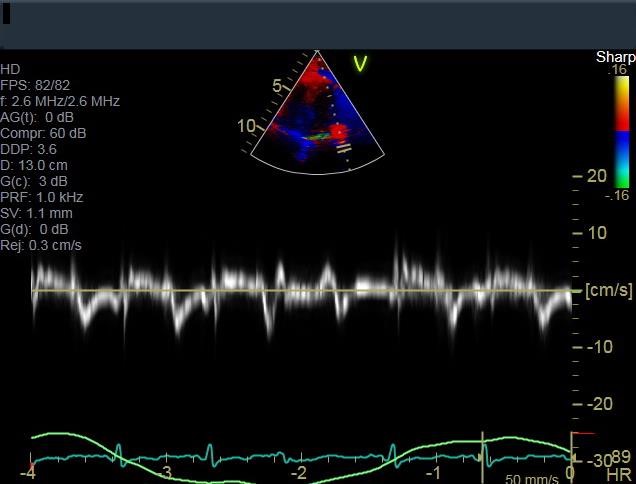
Task: Click the 20 tick on velocity scale
Action: pos(597,176)
